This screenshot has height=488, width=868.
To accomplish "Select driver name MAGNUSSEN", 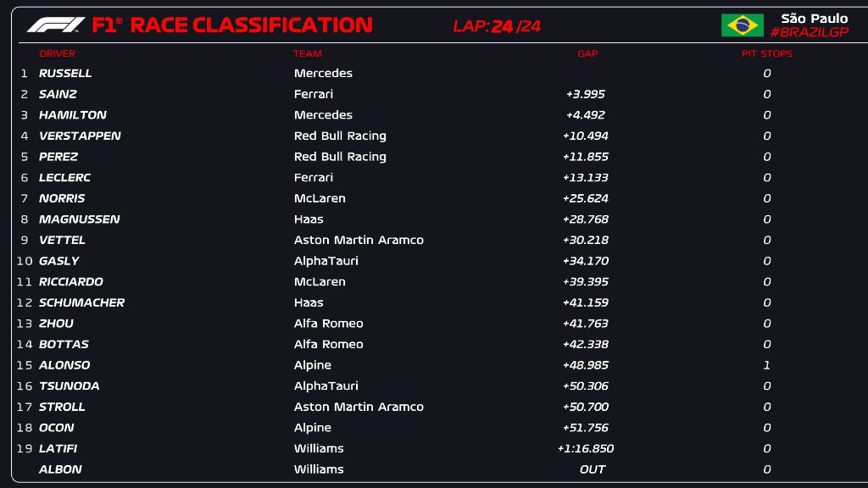I will coord(79,219).
